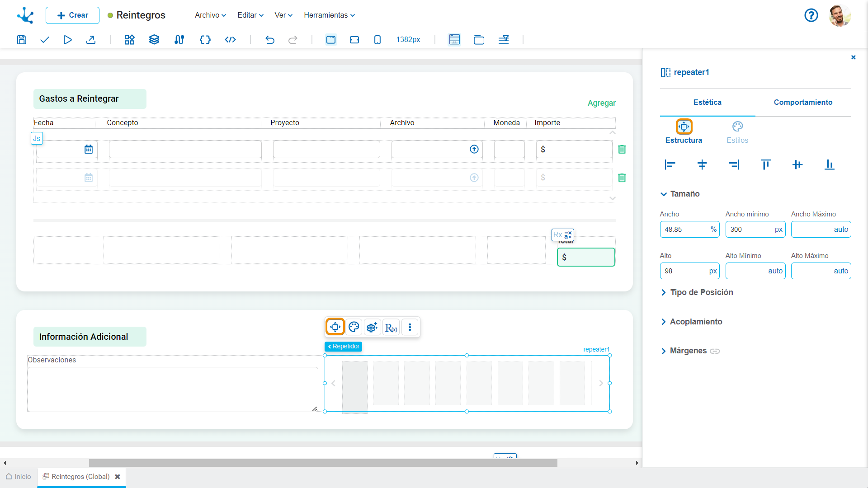Click the application logo icon
Screen dimensions: 868x488
pos(25,15)
